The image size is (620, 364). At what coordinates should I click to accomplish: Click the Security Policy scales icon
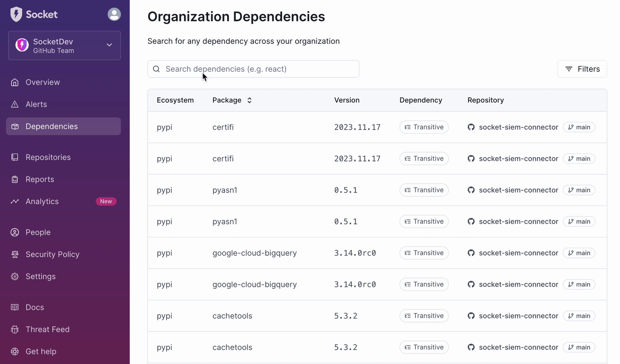(x=15, y=254)
